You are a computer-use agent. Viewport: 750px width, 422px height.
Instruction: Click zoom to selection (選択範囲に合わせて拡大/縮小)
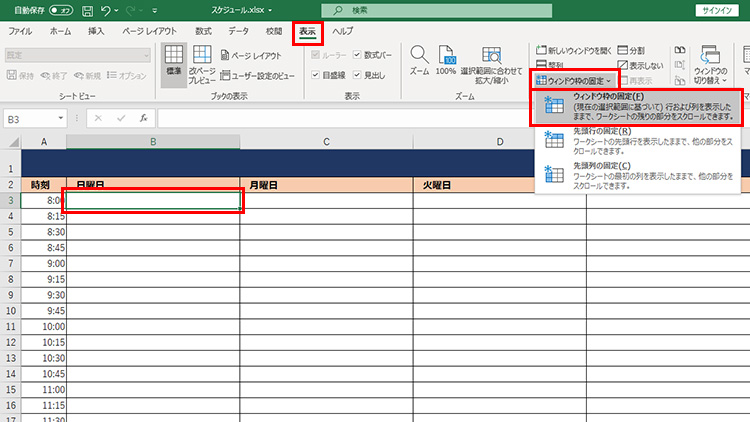pyautogui.click(x=492, y=63)
